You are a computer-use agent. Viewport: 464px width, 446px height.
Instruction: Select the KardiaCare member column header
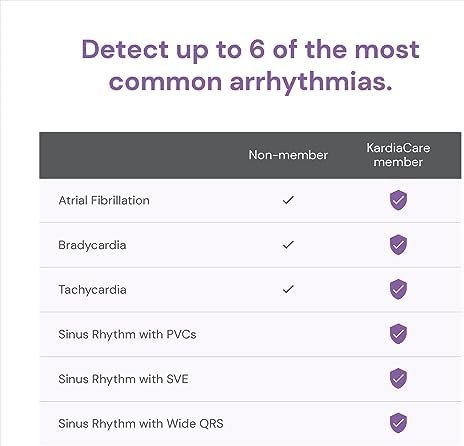pos(398,155)
